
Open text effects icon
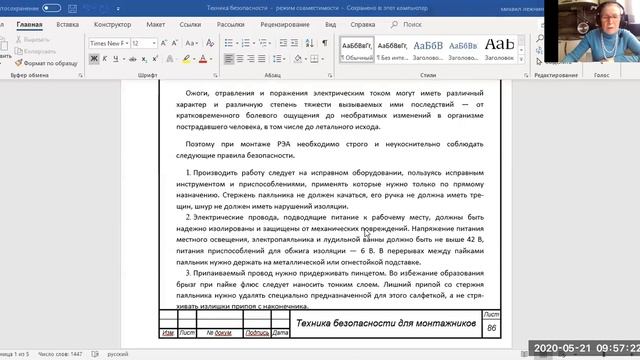pyautogui.click(x=170, y=59)
